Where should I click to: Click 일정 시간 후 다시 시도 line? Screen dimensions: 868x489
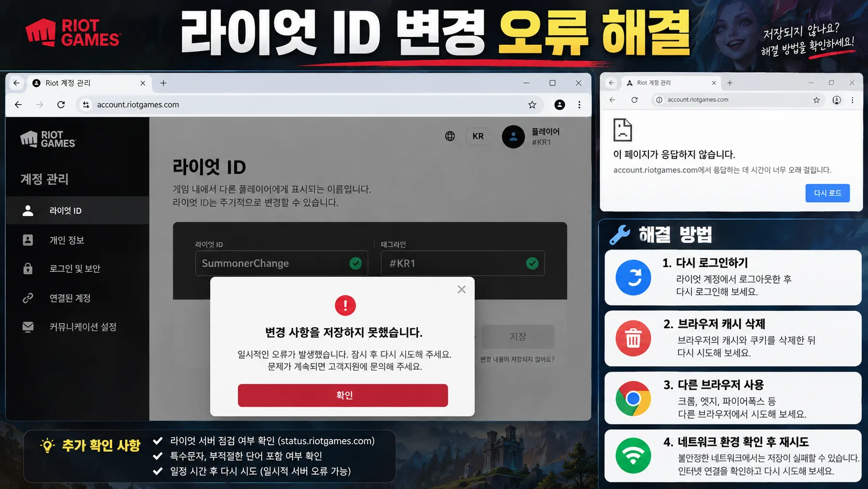260,471
